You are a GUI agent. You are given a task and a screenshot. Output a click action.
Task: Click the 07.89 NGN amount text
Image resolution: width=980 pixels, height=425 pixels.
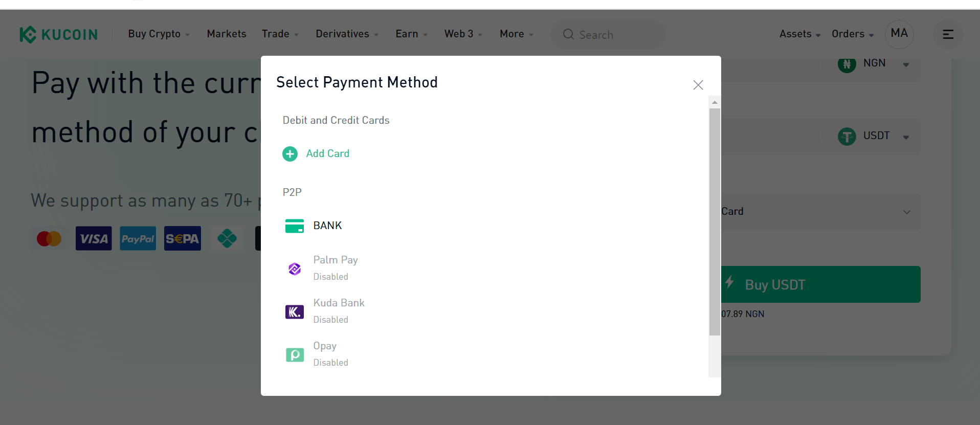[743, 314]
